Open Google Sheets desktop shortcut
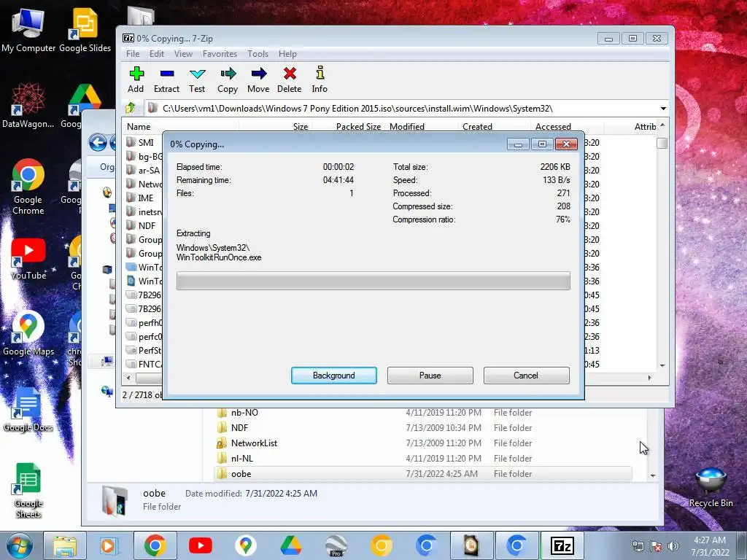Viewport: 747px width, 560px height. [28, 491]
